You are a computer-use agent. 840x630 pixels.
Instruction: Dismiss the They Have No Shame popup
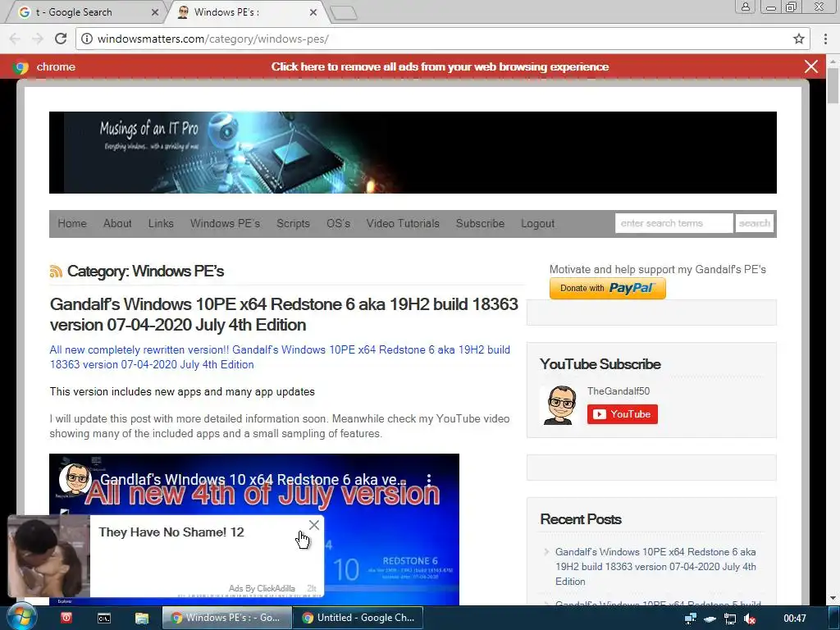(x=314, y=525)
